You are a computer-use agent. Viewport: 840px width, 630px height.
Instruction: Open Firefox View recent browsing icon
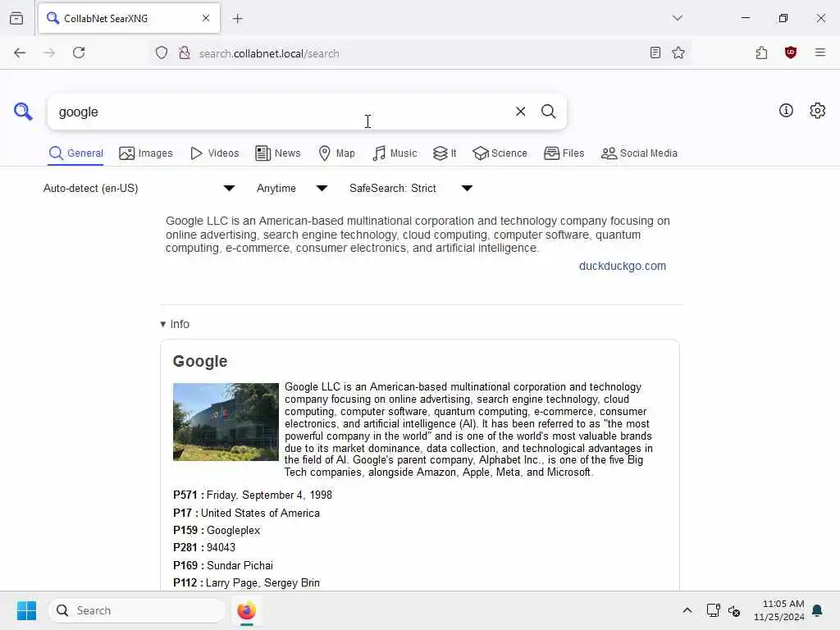(16, 19)
